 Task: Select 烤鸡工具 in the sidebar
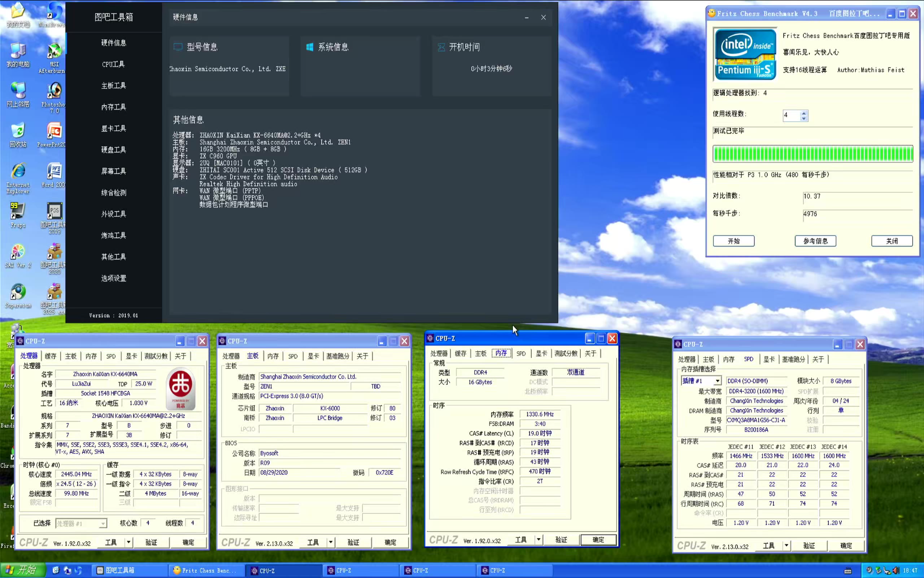[x=114, y=235]
